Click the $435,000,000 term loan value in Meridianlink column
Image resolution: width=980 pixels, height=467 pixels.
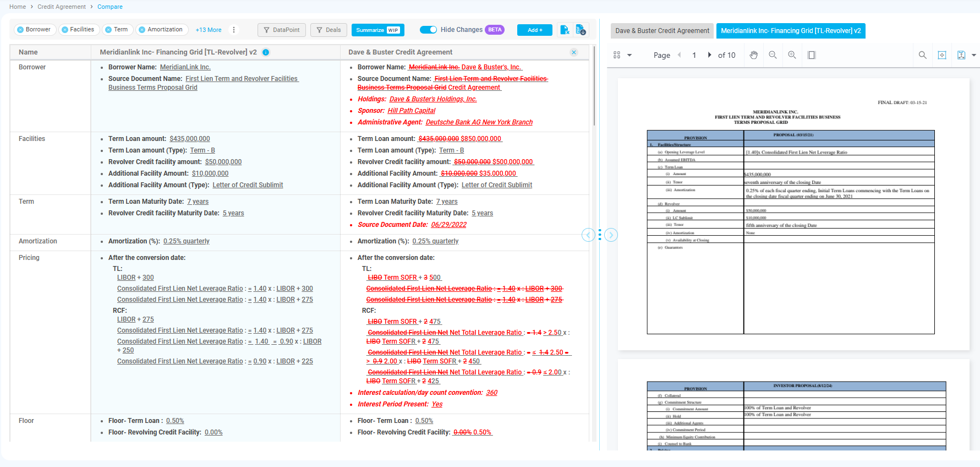coord(190,139)
